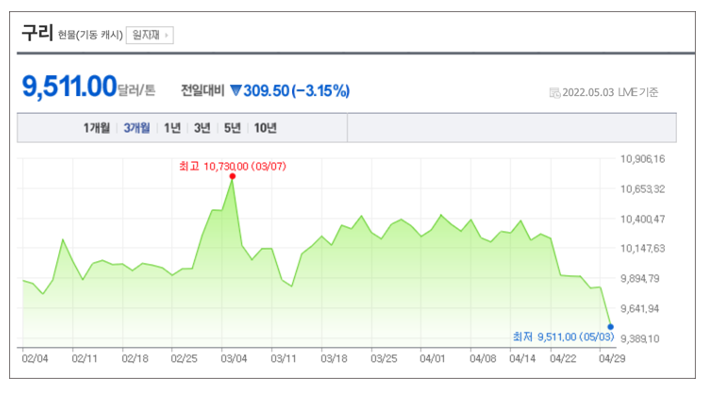Click the 03/25 x-axis date
The height and width of the screenshot is (394, 708).
coord(384,359)
